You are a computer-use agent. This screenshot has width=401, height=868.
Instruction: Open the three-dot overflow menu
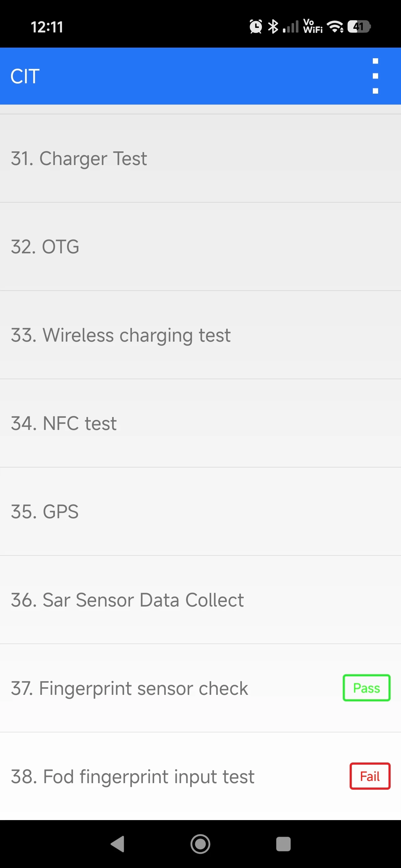tap(375, 76)
